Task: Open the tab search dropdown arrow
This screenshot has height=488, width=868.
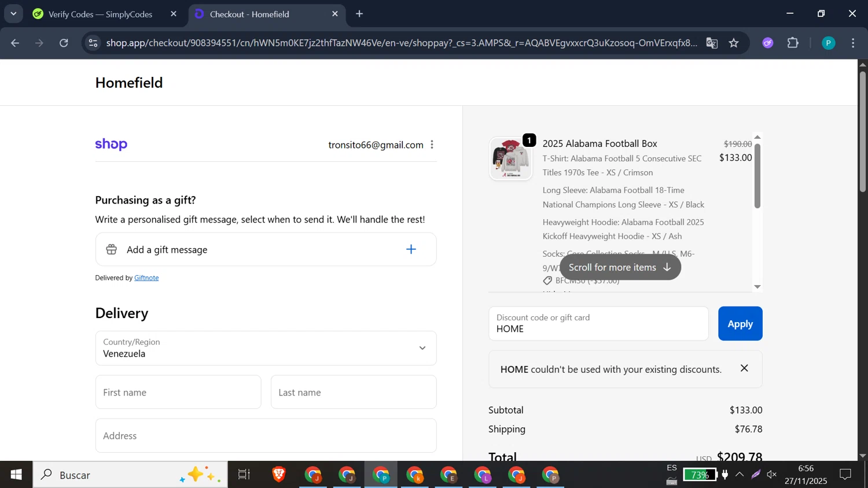Action: pyautogui.click(x=13, y=13)
